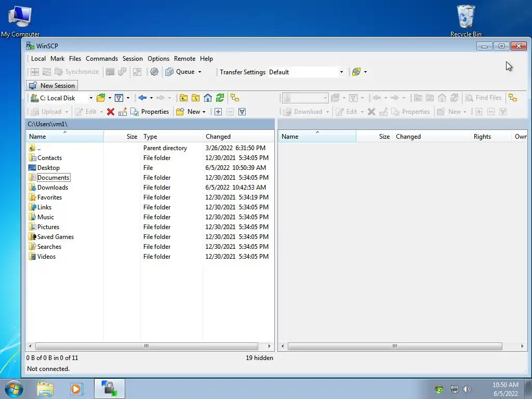Click the local panel filter icon
The width and height of the screenshot is (532, 399).
tap(119, 98)
